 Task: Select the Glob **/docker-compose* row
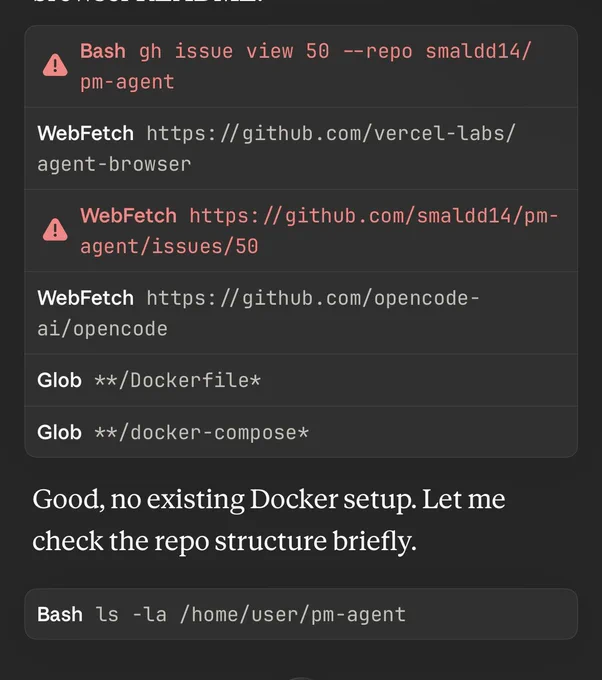click(301, 432)
